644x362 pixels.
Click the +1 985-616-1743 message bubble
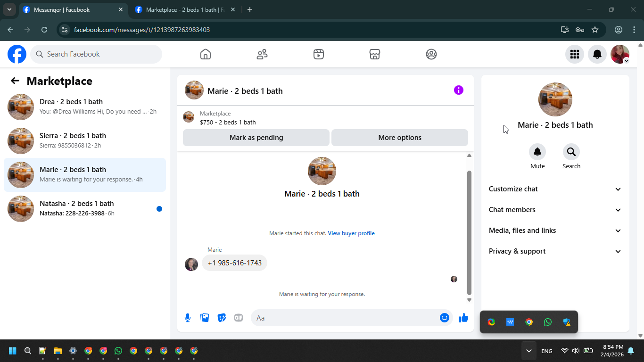pos(234,263)
